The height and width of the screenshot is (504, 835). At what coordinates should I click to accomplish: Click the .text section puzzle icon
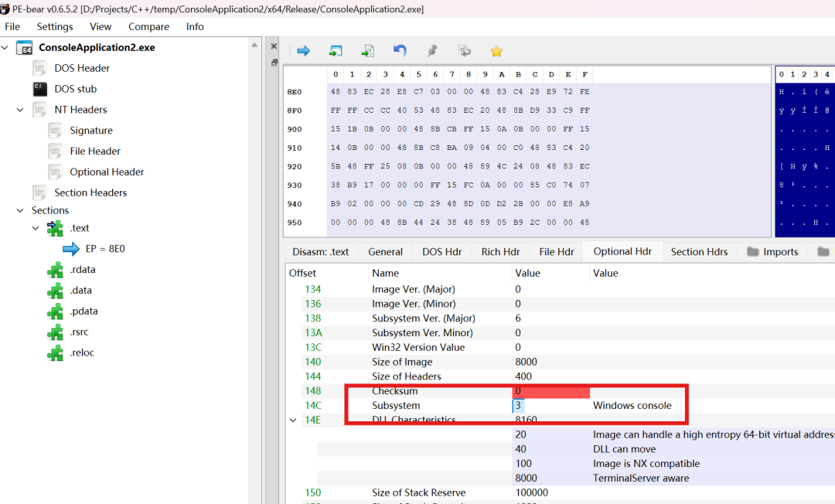pos(55,228)
